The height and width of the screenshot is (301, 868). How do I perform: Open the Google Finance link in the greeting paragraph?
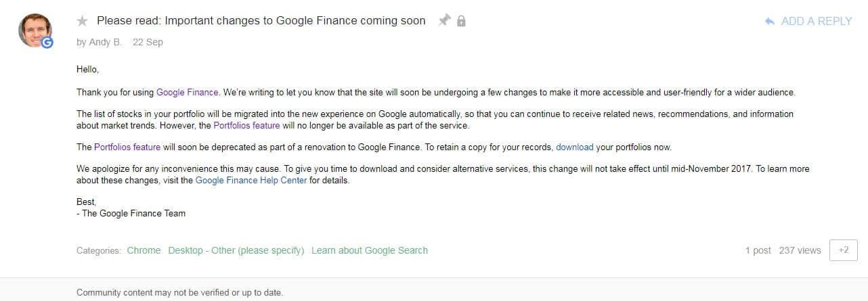[x=188, y=92]
